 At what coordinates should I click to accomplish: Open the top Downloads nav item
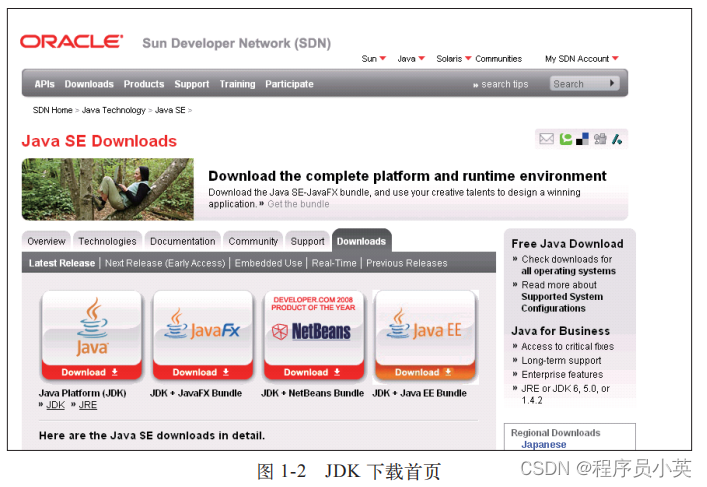pos(89,84)
